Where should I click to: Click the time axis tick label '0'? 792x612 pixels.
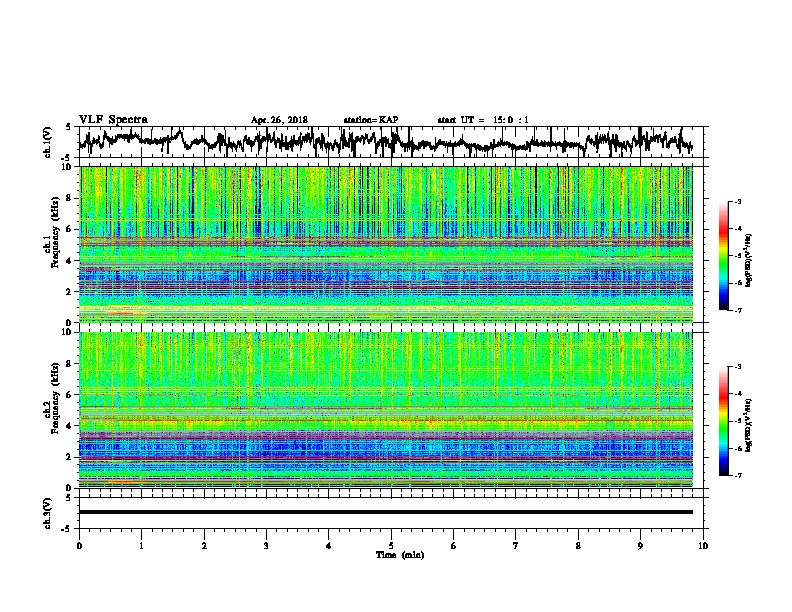click(x=79, y=546)
